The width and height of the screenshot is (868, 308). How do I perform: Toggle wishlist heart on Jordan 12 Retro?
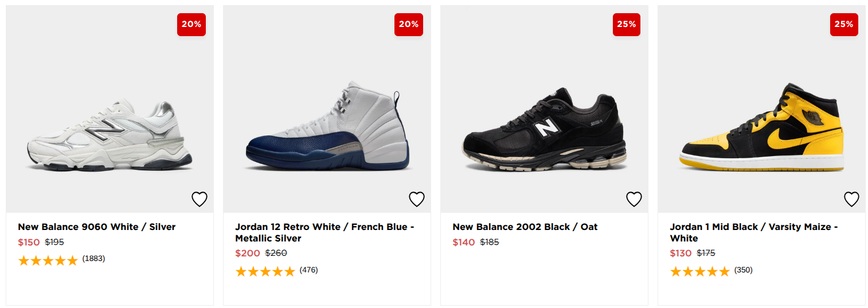click(x=416, y=199)
